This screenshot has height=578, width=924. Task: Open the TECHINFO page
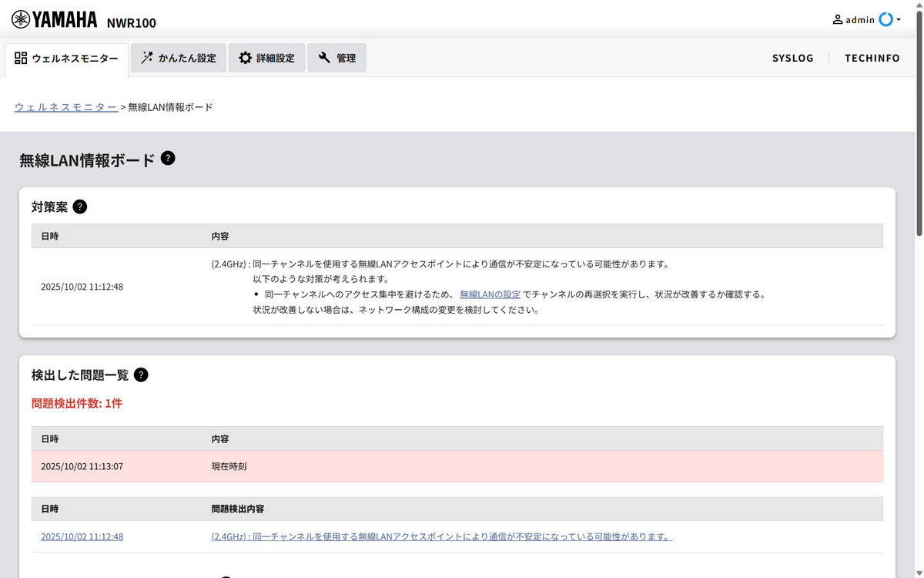[872, 58]
